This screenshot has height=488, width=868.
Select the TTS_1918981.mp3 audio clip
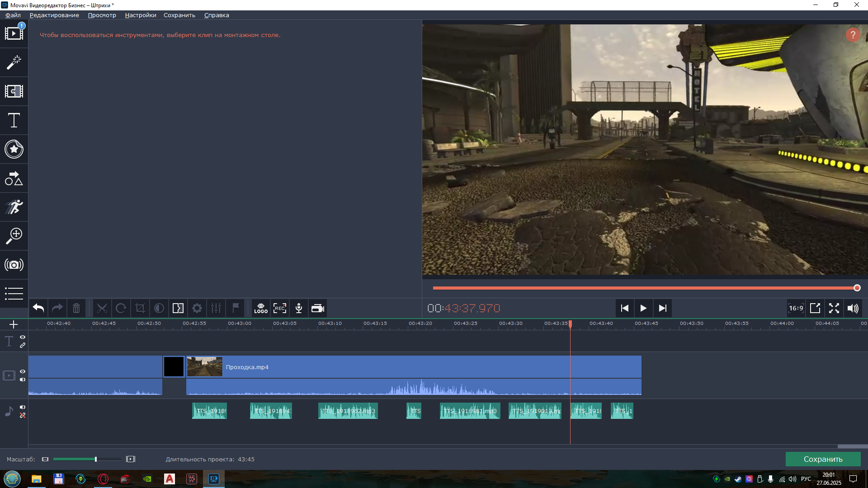tap(470, 411)
